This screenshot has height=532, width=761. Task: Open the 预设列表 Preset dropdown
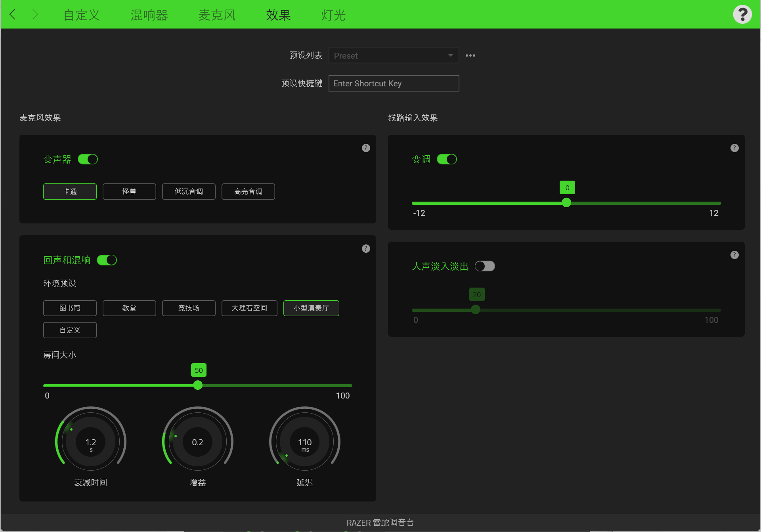pos(393,55)
